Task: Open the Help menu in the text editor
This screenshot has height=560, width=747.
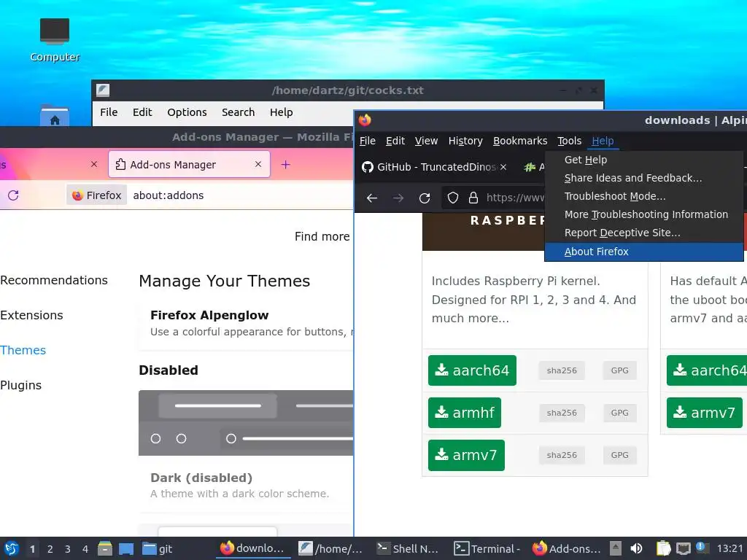Action: (x=281, y=112)
